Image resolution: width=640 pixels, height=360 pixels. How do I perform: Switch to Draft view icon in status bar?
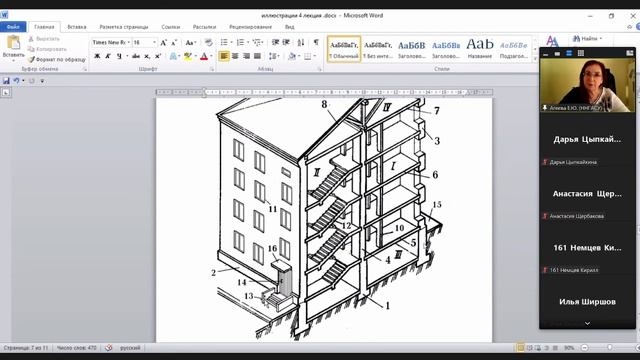click(x=555, y=348)
